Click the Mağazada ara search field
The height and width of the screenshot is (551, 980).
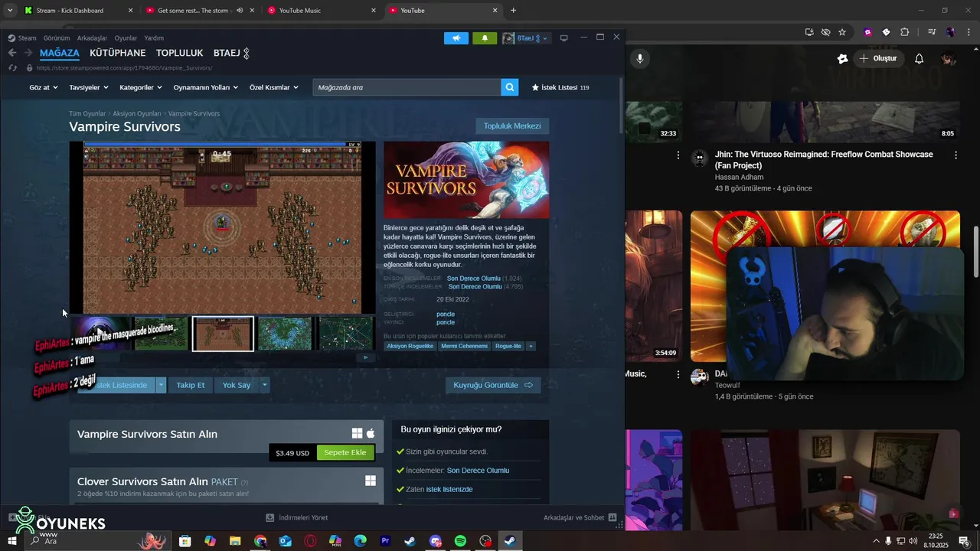[x=407, y=87]
